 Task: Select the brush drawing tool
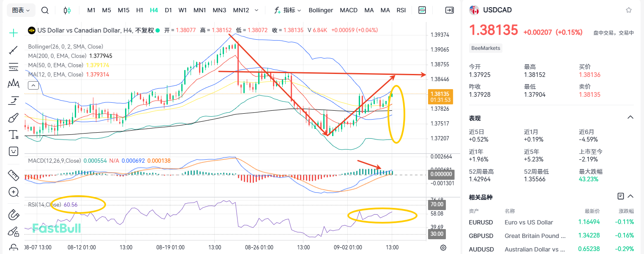tap(14, 117)
